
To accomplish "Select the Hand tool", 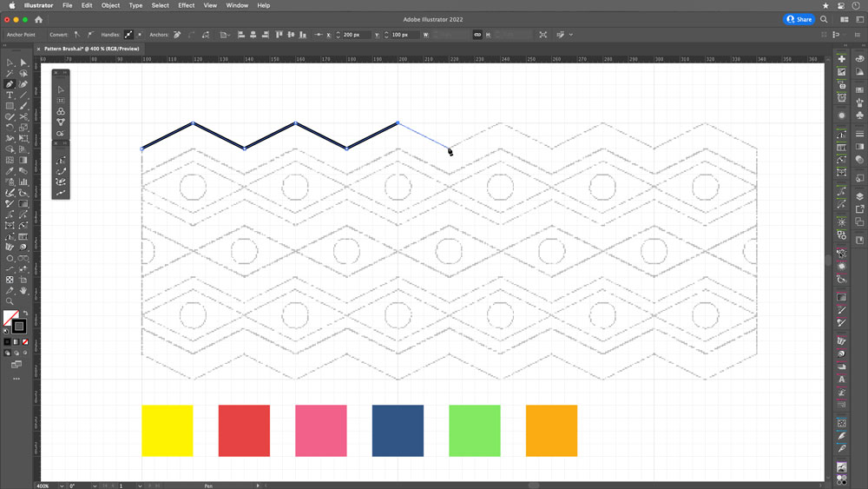I will click(23, 290).
